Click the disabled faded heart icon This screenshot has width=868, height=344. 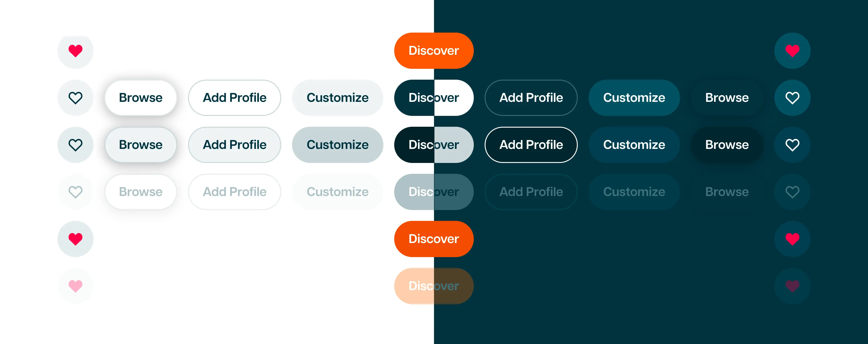pyautogui.click(x=75, y=191)
